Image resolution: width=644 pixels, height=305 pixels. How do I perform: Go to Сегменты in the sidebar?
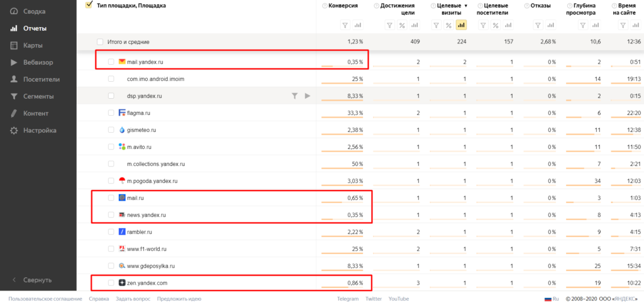(x=38, y=96)
